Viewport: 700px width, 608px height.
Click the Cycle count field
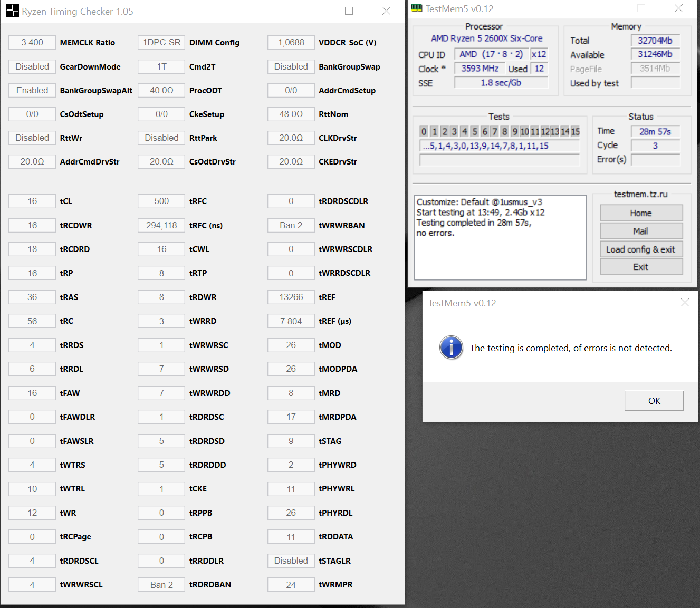coord(655,146)
